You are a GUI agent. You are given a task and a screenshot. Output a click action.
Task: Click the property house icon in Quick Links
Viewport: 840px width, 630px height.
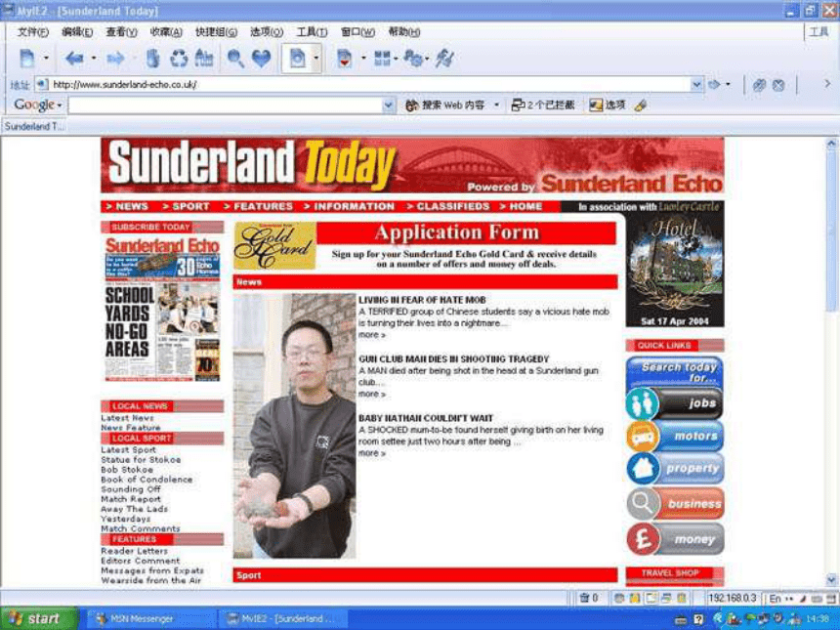643,468
